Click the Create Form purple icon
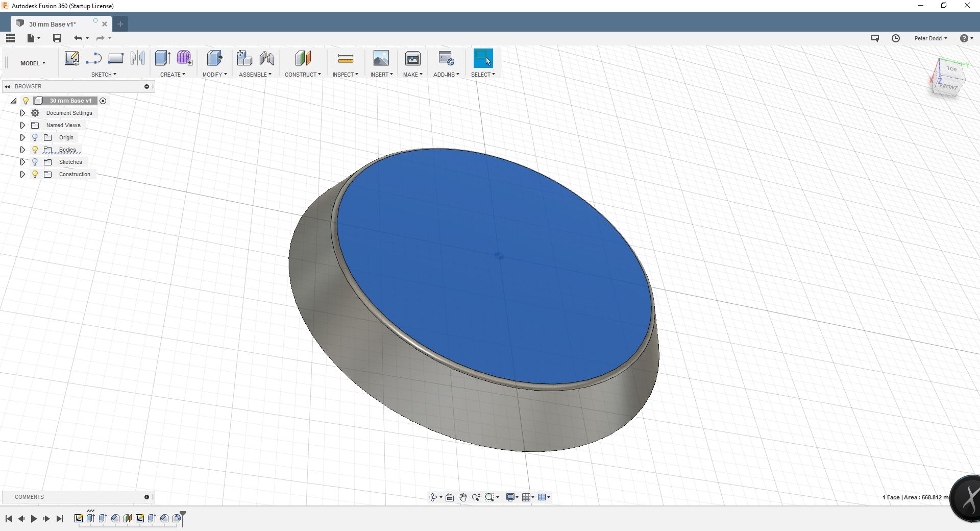 [184, 58]
